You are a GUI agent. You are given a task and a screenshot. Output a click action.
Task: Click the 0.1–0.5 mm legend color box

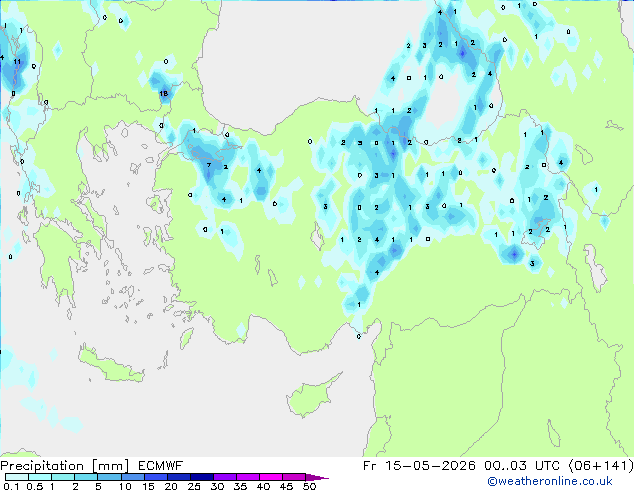pyautogui.click(x=17, y=477)
